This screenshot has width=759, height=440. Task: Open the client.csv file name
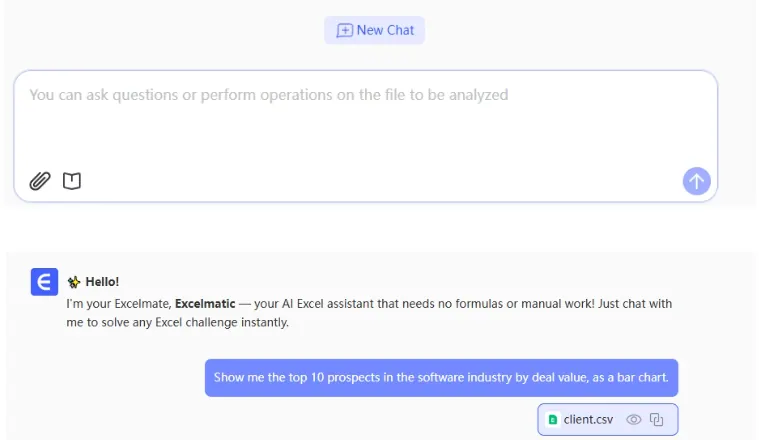click(588, 420)
